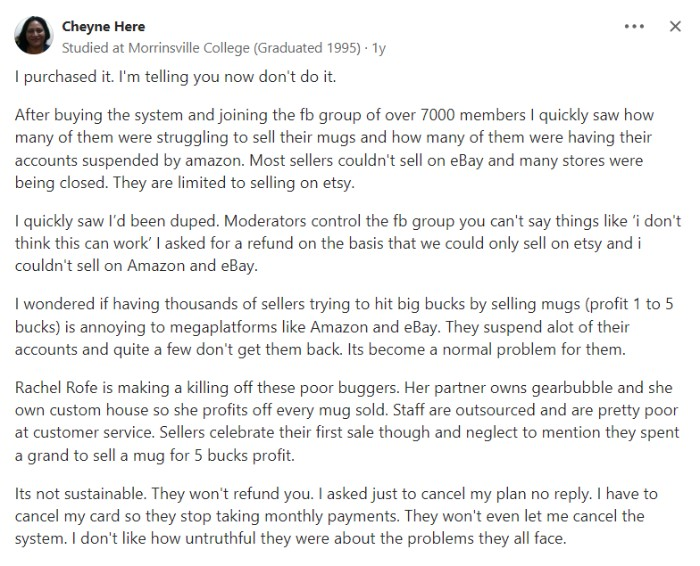Click the Morrinsville College credential text
This screenshot has width=700, height=566.
(211, 48)
